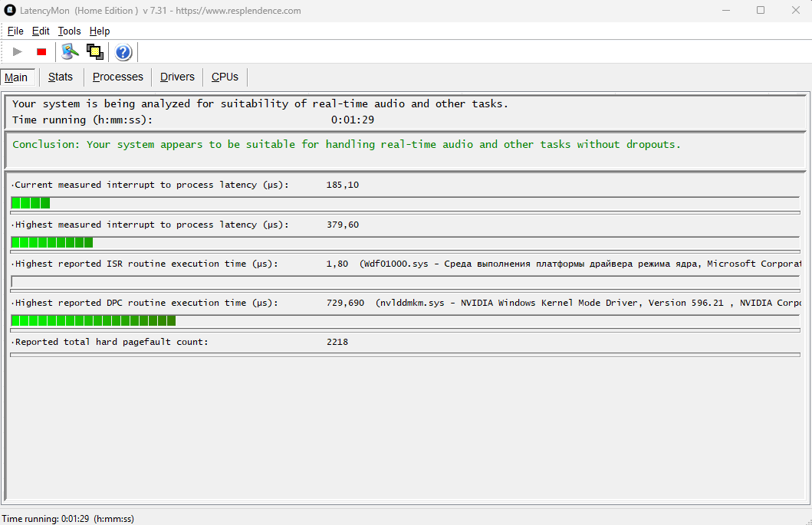Open the Help menu
Screen dimensions: 812x525
[100, 31]
